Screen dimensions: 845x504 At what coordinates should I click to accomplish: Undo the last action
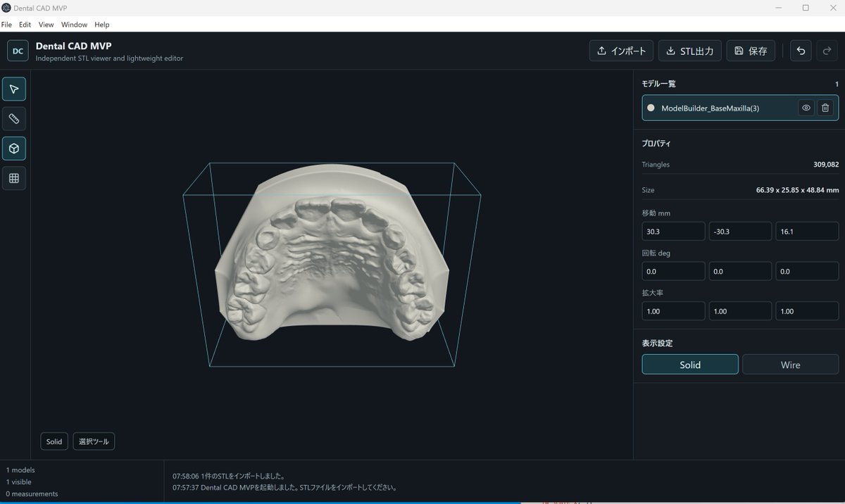pyautogui.click(x=801, y=51)
